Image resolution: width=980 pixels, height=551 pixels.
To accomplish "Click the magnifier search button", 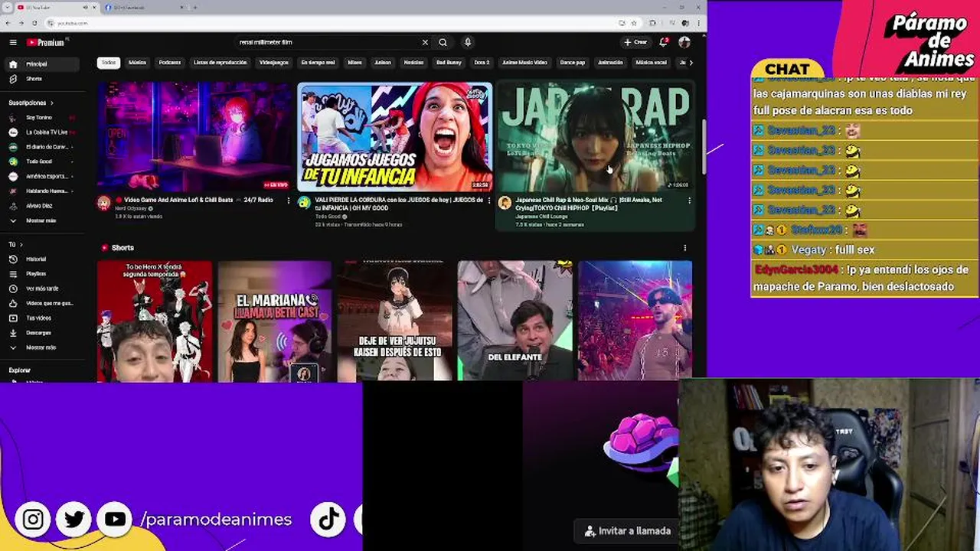I will [443, 42].
